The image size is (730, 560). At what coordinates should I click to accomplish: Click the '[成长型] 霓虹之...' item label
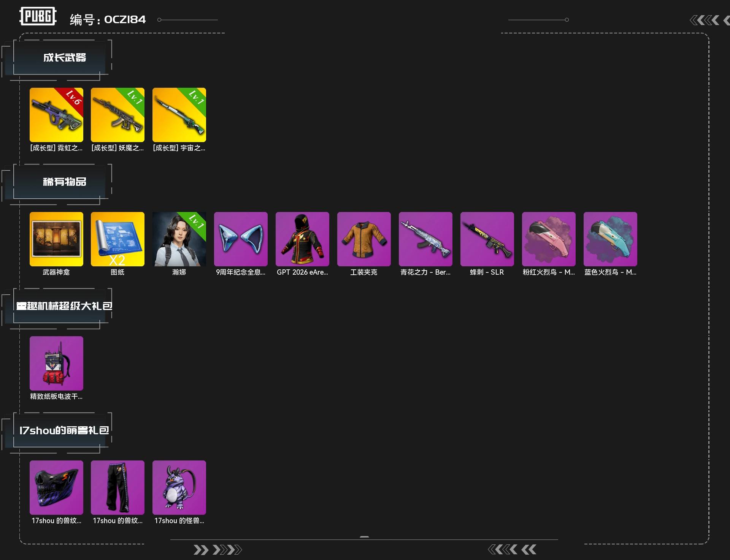(x=56, y=148)
